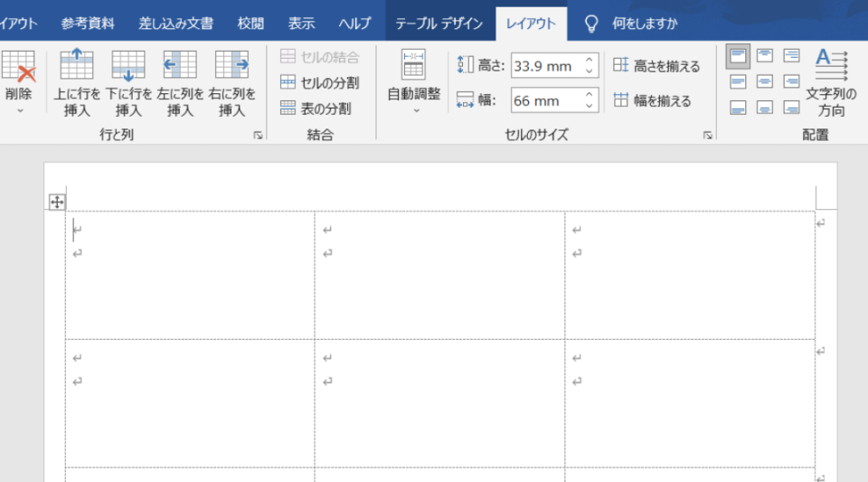Click Text Direction (文字列の方向)
The height and width of the screenshot is (482, 868).
point(831,83)
